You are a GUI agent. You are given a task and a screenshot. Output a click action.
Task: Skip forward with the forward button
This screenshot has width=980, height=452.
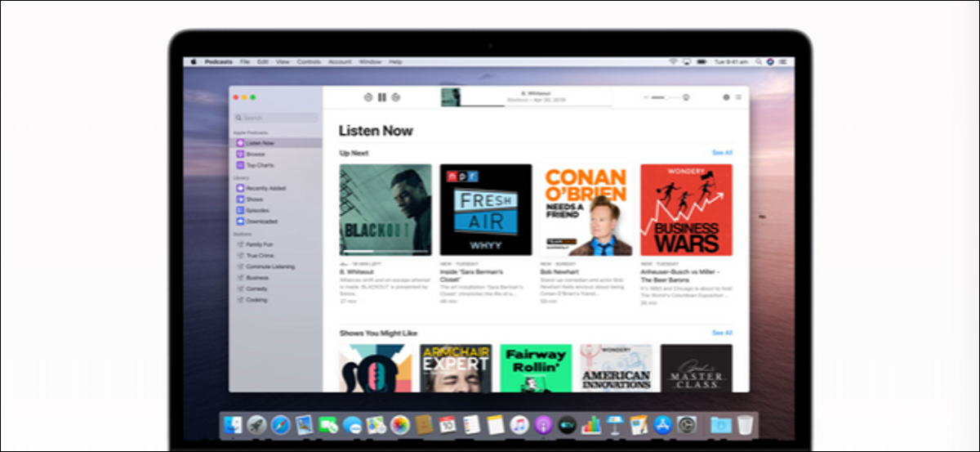pyautogui.click(x=395, y=97)
